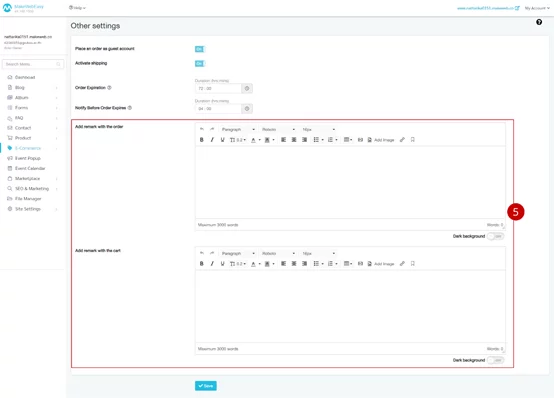554x398 pixels.
Task: Click the Search Menu field in sidebar
Action: (x=33, y=64)
